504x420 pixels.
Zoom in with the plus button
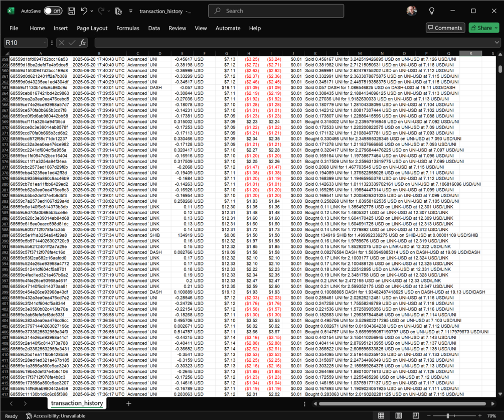point(479,416)
